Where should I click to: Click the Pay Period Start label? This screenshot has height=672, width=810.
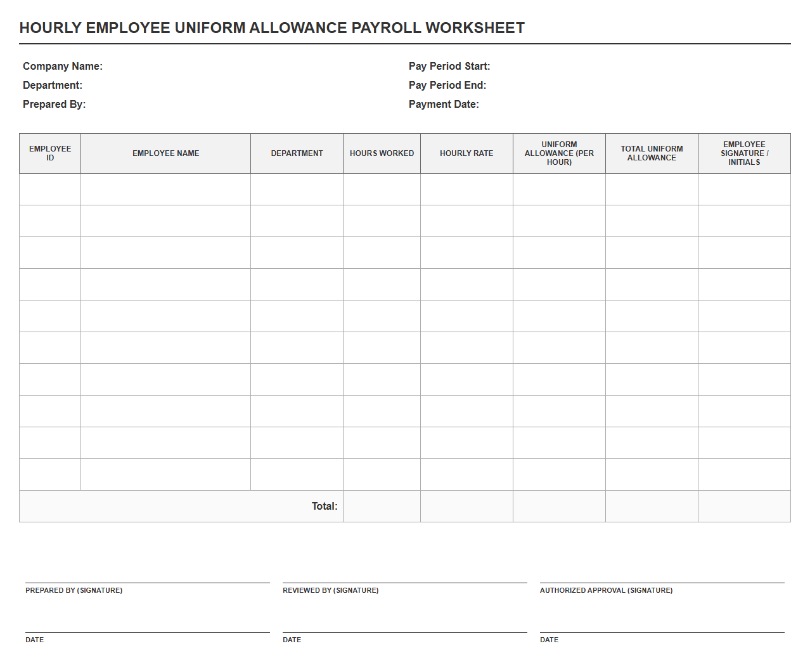pyautogui.click(x=449, y=66)
